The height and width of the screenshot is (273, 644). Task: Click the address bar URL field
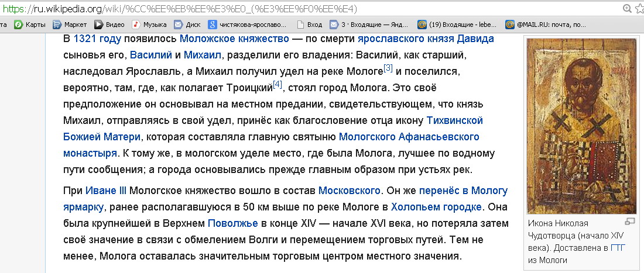308,8
